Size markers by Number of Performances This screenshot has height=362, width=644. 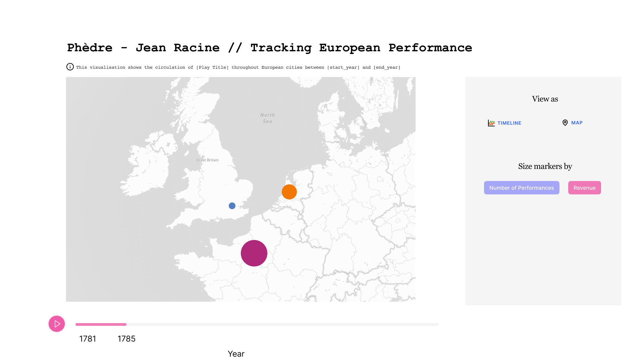coord(521,188)
